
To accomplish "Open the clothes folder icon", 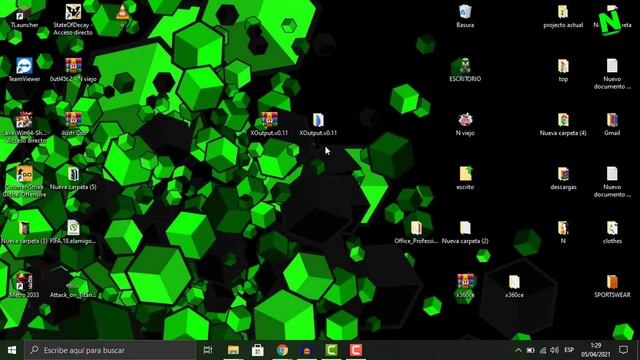I will [x=612, y=228].
